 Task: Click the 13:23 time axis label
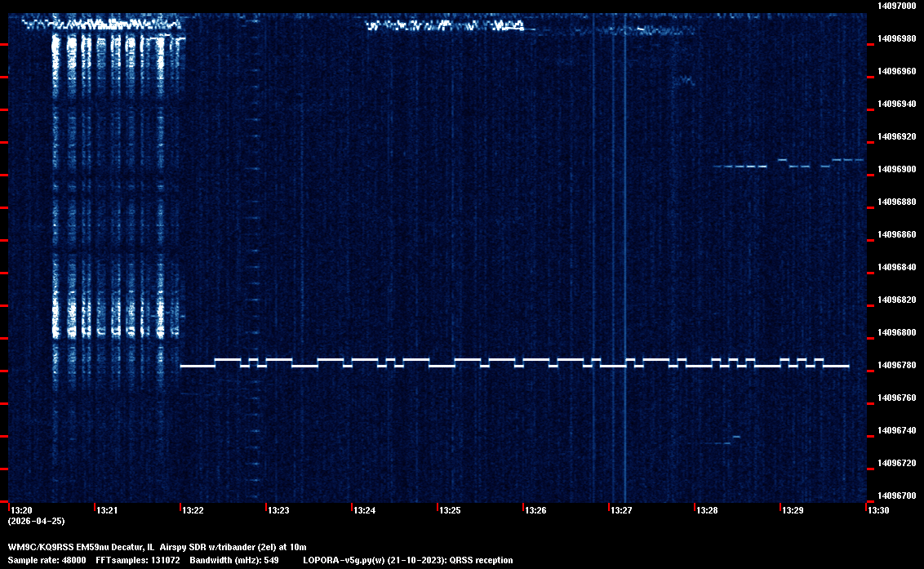tap(279, 510)
